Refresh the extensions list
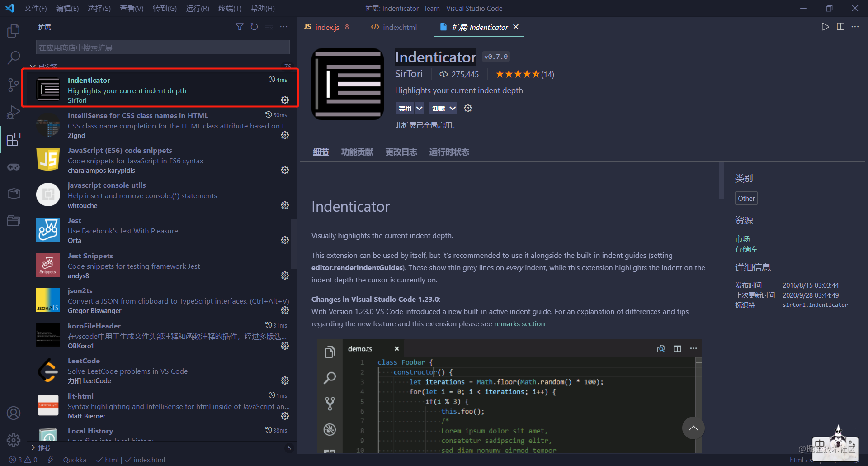 coord(254,27)
